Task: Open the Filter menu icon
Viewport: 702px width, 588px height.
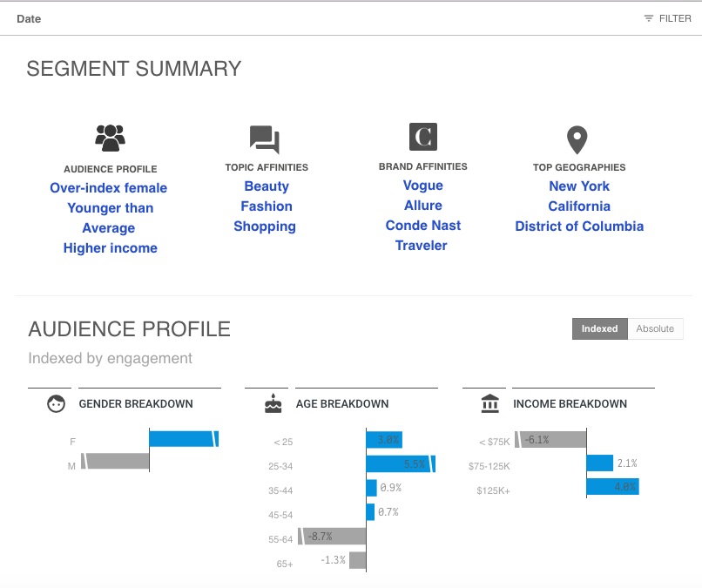Action: click(x=649, y=18)
